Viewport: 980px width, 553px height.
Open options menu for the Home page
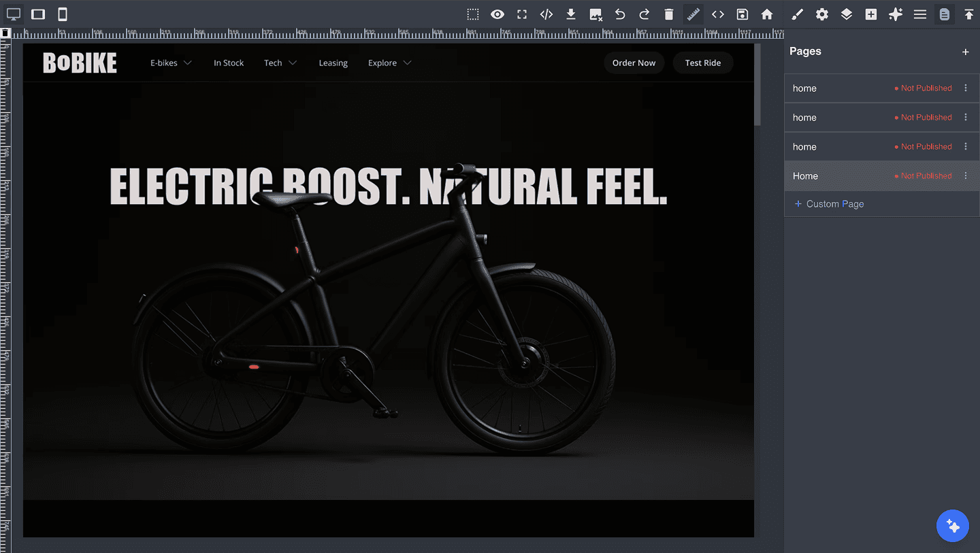pos(966,175)
